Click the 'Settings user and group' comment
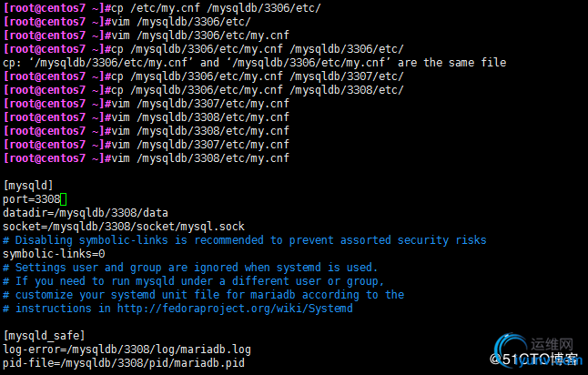The width and height of the screenshot is (588, 375). pyautogui.click(x=190, y=268)
